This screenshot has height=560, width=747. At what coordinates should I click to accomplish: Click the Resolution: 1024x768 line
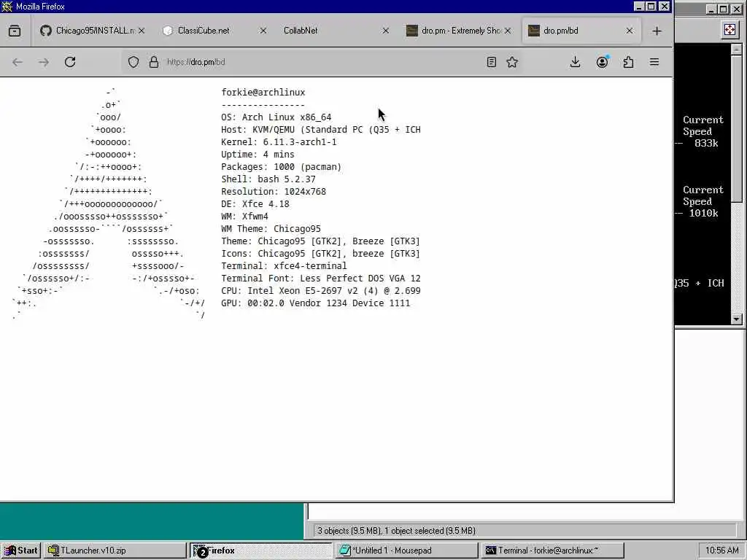274,192
